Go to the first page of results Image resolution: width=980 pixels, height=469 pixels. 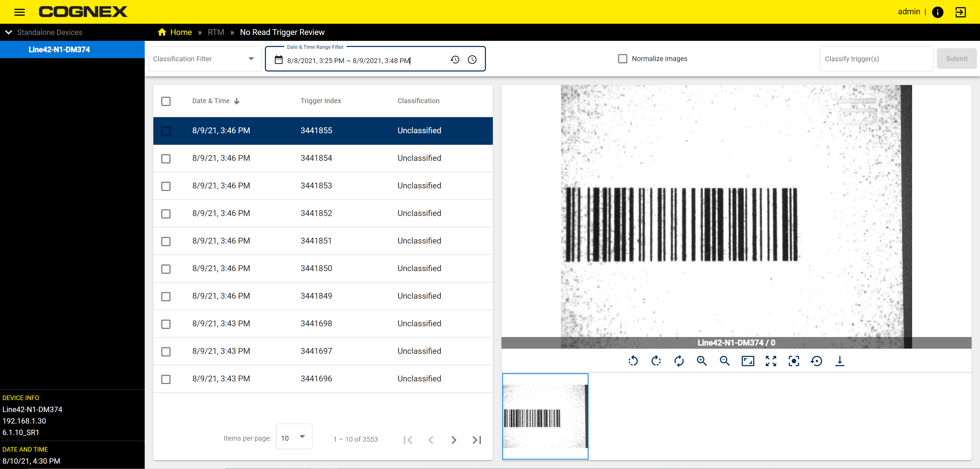408,440
